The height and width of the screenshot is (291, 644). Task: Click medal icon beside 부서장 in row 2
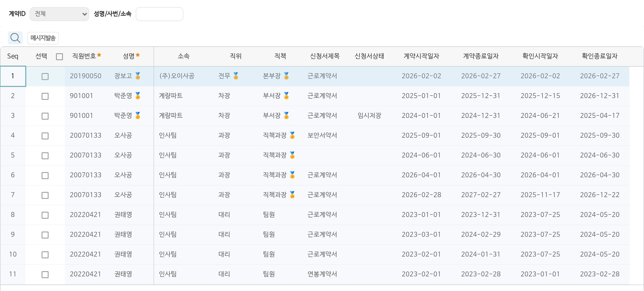(x=286, y=96)
